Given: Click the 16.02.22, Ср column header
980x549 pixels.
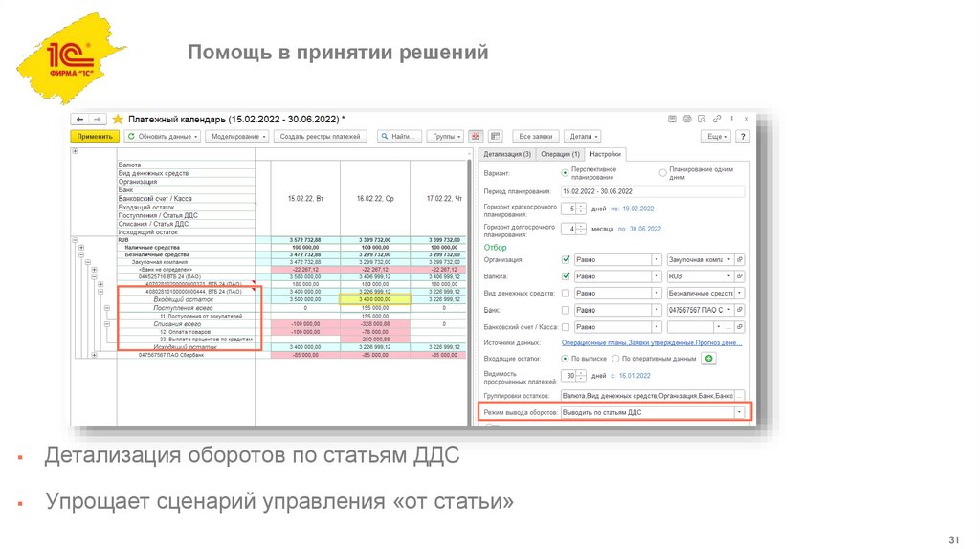Looking at the screenshot, I should click(375, 199).
